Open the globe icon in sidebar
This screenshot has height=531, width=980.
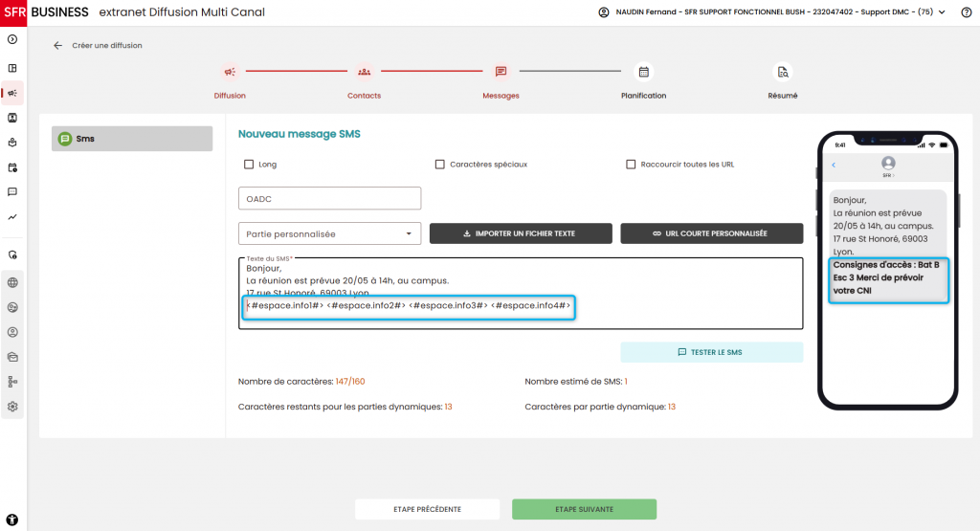tap(12, 282)
